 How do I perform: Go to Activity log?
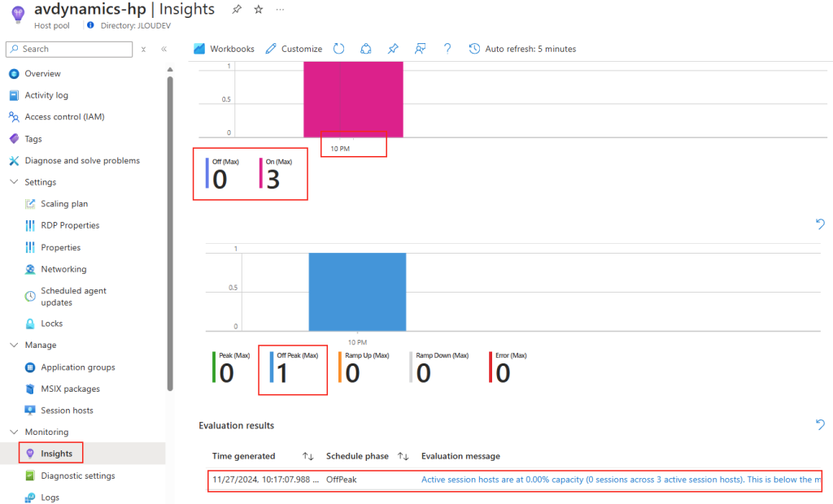click(x=46, y=96)
